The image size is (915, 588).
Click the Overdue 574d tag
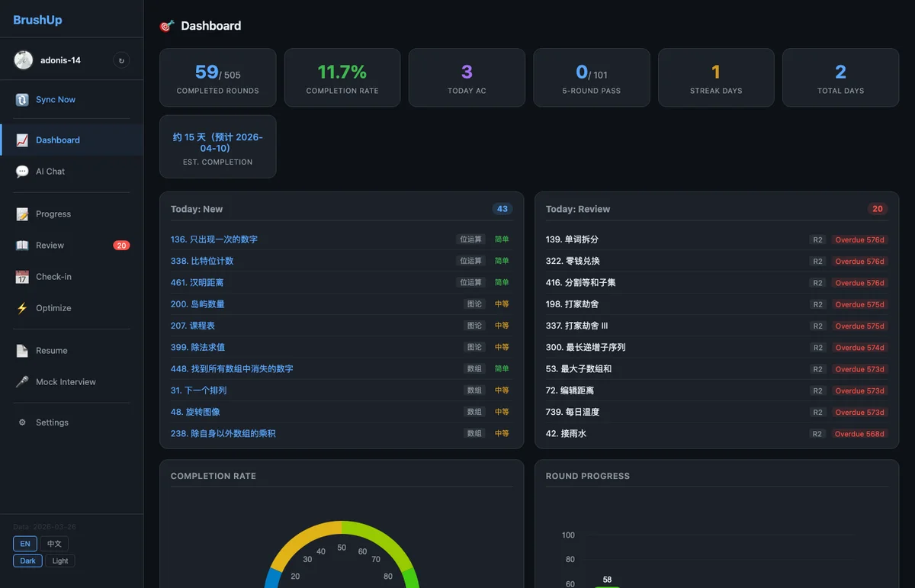(x=859, y=347)
